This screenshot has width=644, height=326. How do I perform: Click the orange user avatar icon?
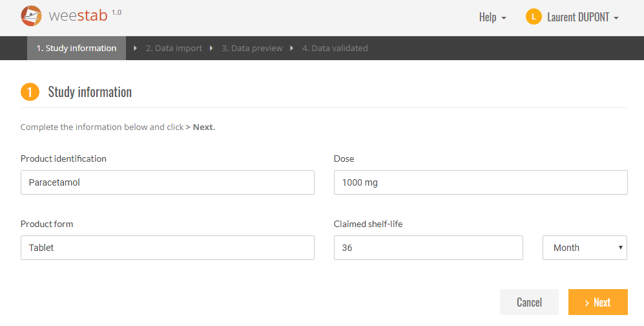point(534,17)
